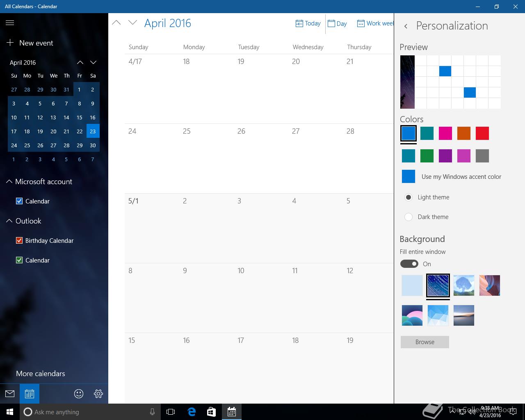Go to next month in mini calendar
The image size is (525, 420).
click(x=94, y=62)
